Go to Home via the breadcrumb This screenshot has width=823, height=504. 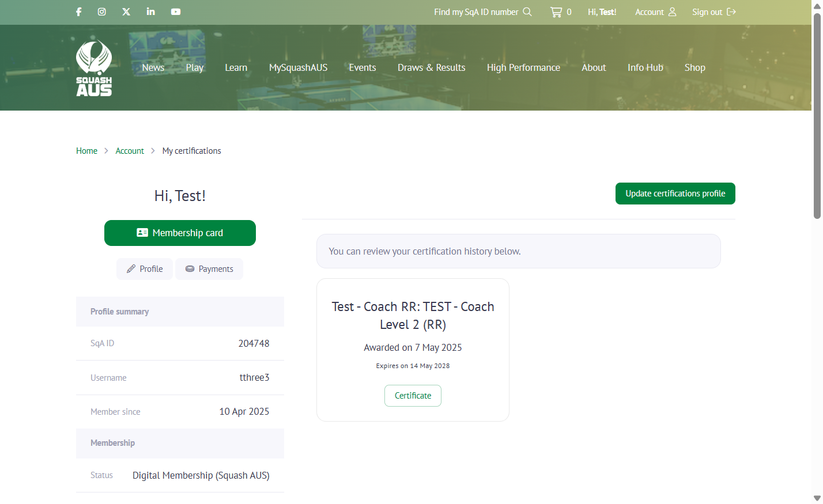pyautogui.click(x=87, y=151)
